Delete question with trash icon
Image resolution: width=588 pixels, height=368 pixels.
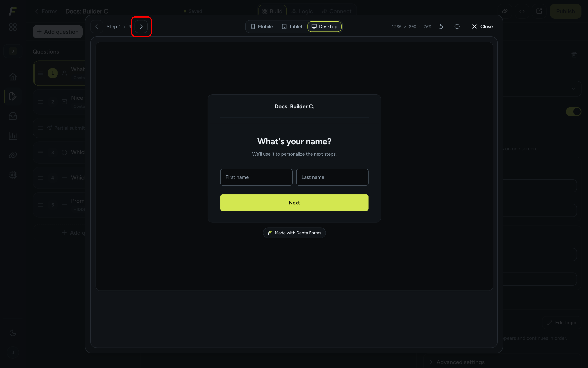click(574, 55)
